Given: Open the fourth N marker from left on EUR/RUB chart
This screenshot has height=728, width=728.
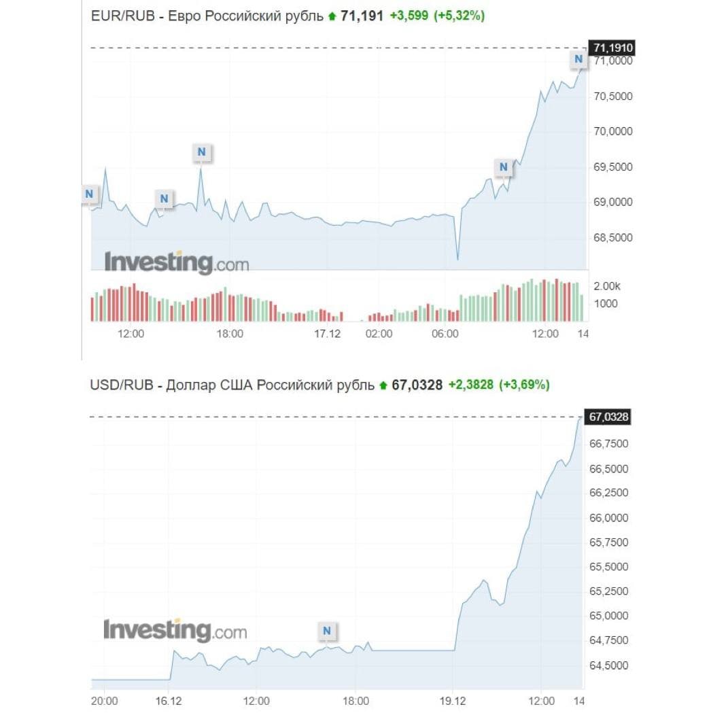Looking at the screenshot, I should tap(504, 167).
